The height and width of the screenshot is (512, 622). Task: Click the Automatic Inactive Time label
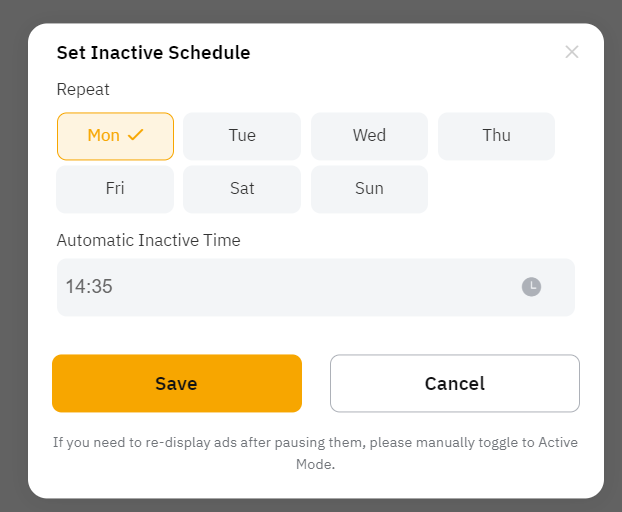[x=148, y=240]
